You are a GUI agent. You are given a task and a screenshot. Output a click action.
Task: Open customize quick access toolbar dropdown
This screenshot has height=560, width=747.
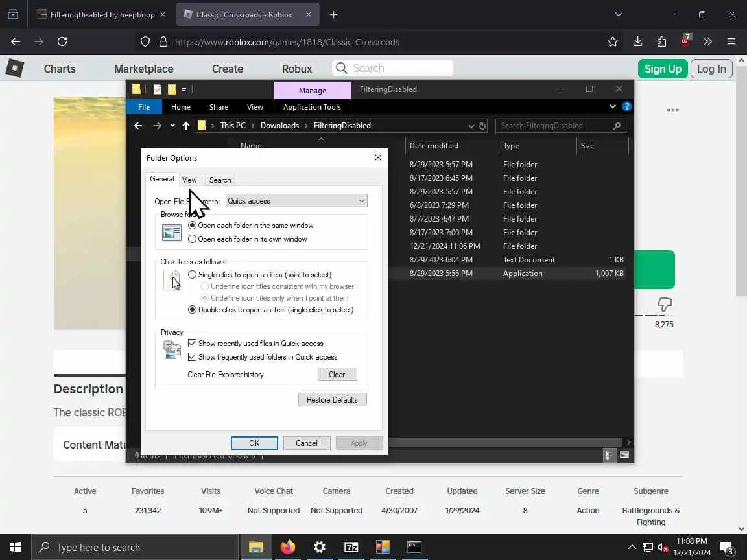[184, 89]
